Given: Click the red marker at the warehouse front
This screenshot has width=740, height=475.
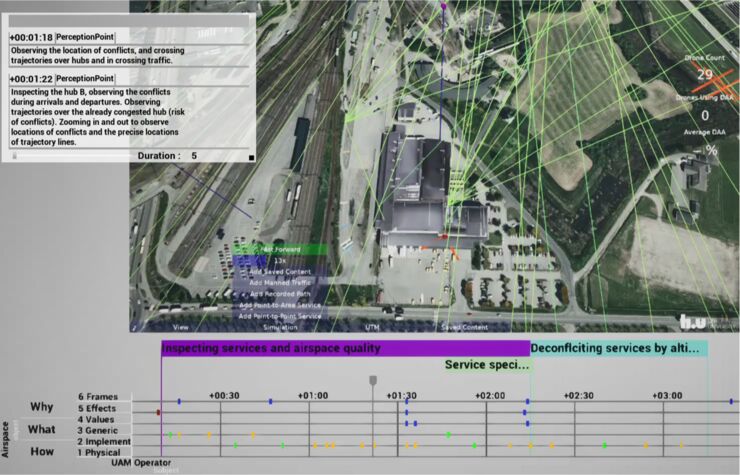Looking at the screenshot, I should coord(444,236).
